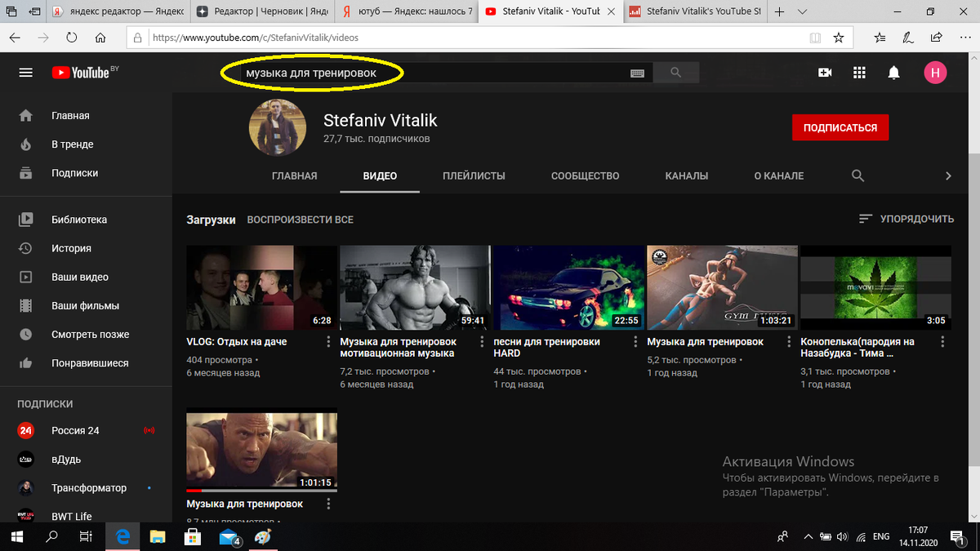Open options for Конопелька video
The image size is (980, 551).
[x=942, y=342]
